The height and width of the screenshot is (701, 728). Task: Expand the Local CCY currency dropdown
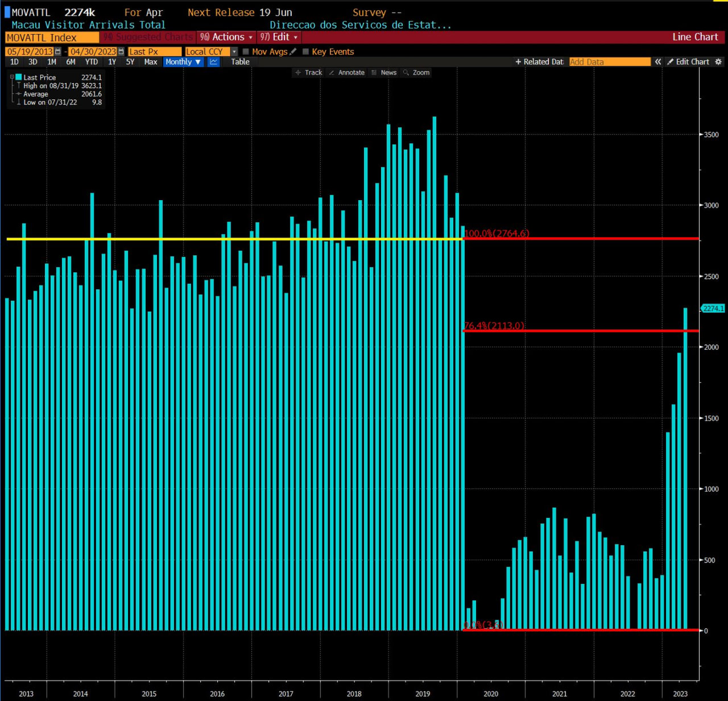coord(234,52)
